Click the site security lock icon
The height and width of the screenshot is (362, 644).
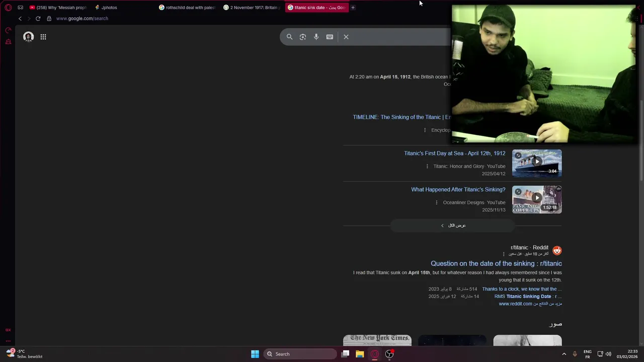tap(49, 19)
